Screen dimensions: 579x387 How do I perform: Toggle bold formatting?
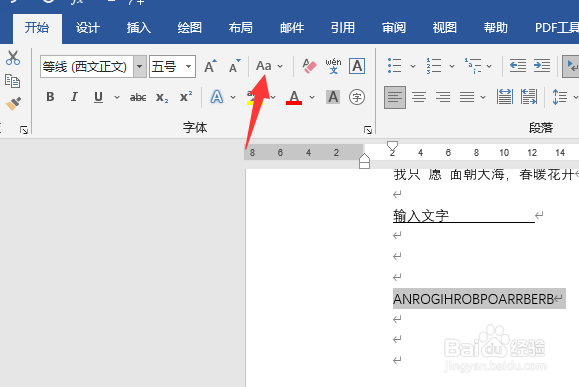tap(51, 97)
